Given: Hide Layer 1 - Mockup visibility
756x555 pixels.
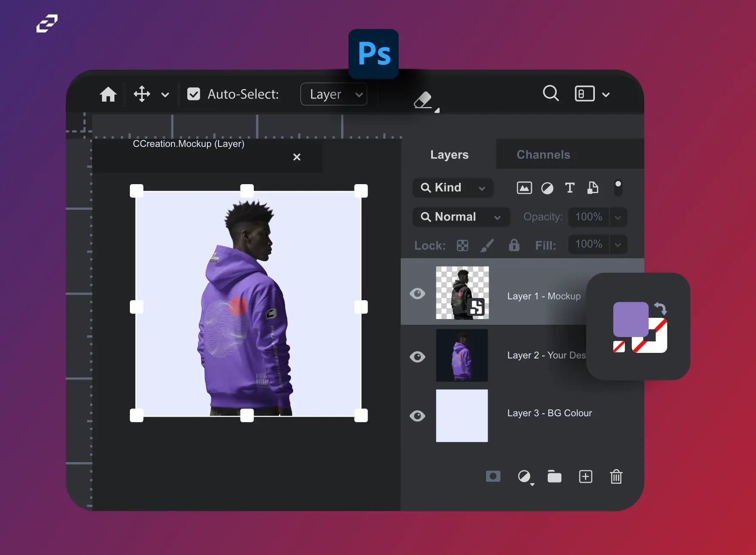Looking at the screenshot, I should pyautogui.click(x=417, y=294).
